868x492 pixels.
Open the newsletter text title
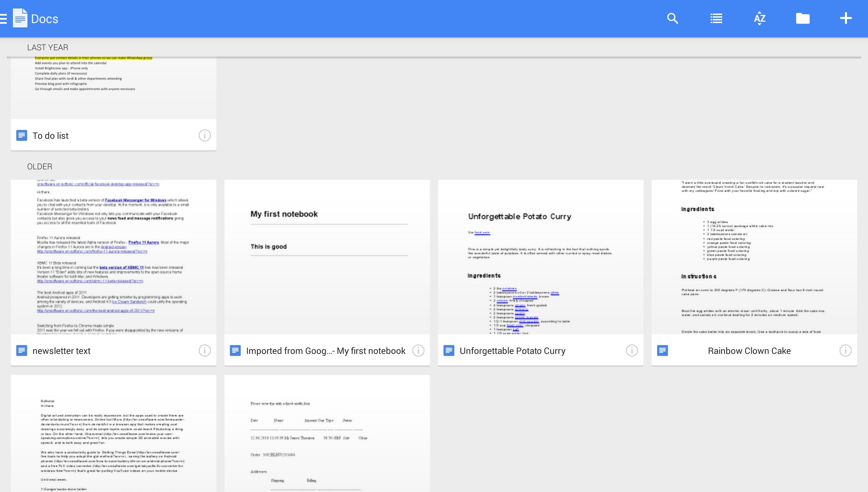61,351
